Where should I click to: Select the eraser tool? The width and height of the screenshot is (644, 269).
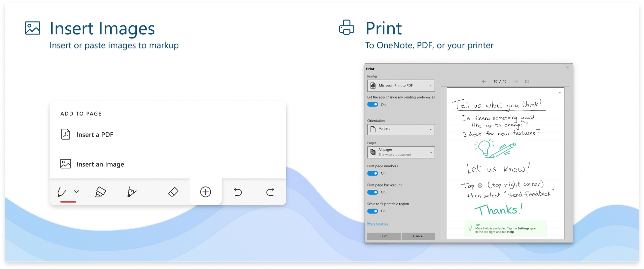coord(173,192)
